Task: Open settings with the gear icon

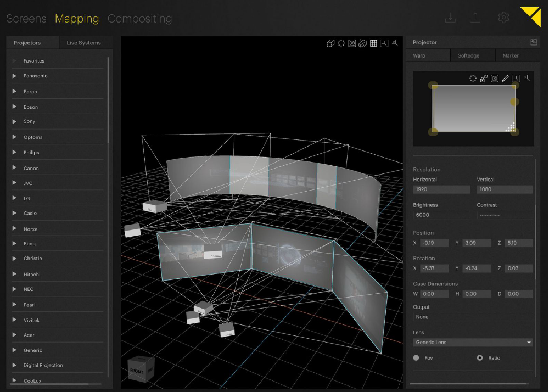Action: (x=503, y=18)
